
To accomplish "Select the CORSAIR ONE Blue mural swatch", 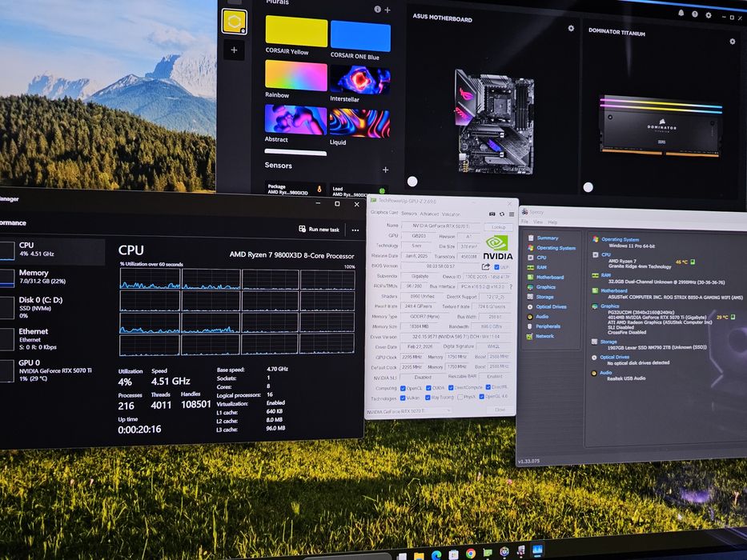I will tap(360, 36).
